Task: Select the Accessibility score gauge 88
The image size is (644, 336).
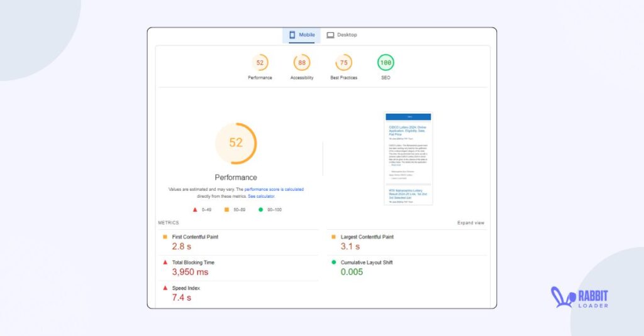Action: coord(302,63)
